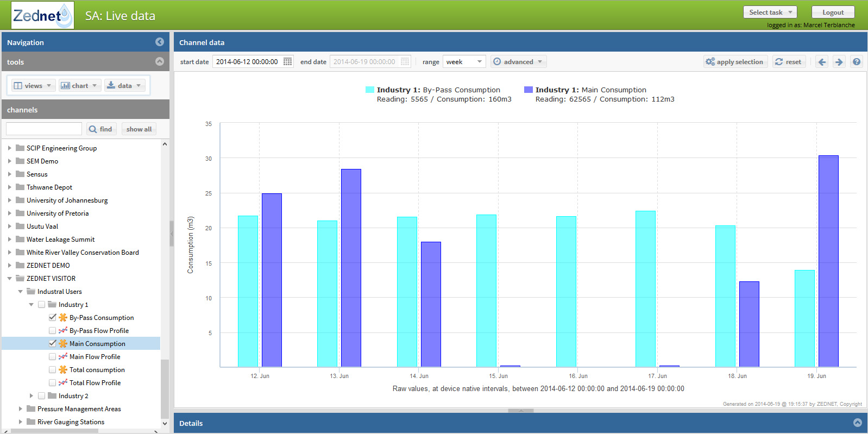Check the Main Flow Profile checkbox

pos(52,356)
